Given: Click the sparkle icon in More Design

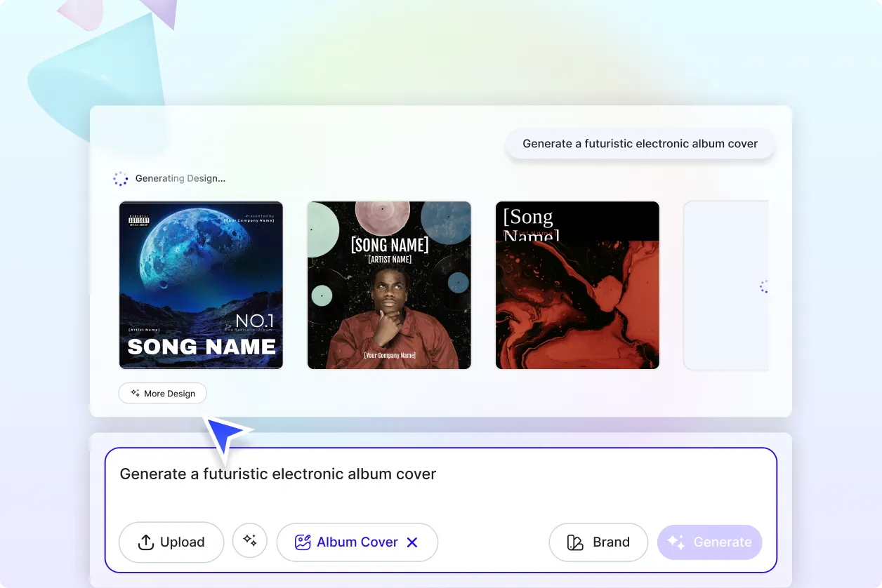Looking at the screenshot, I should [x=135, y=393].
